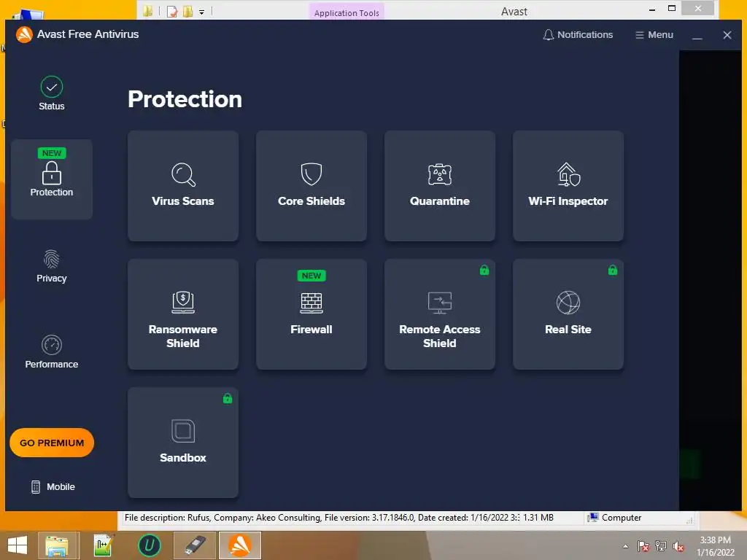Open the Wi-Fi Inspector tile

click(568, 186)
